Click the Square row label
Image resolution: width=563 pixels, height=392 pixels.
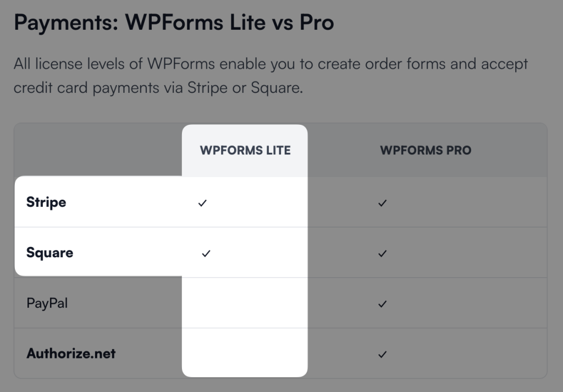pos(49,253)
